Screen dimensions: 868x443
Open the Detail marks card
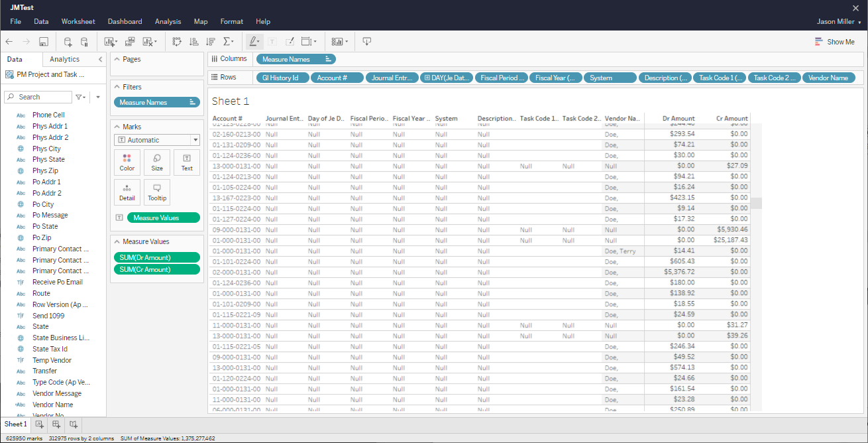click(x=127, y=192)
